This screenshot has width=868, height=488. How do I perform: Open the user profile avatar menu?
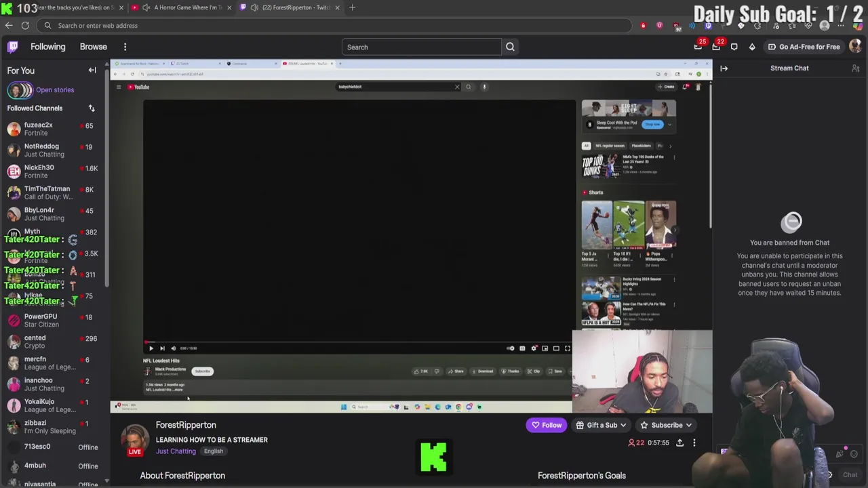point(855,46)
